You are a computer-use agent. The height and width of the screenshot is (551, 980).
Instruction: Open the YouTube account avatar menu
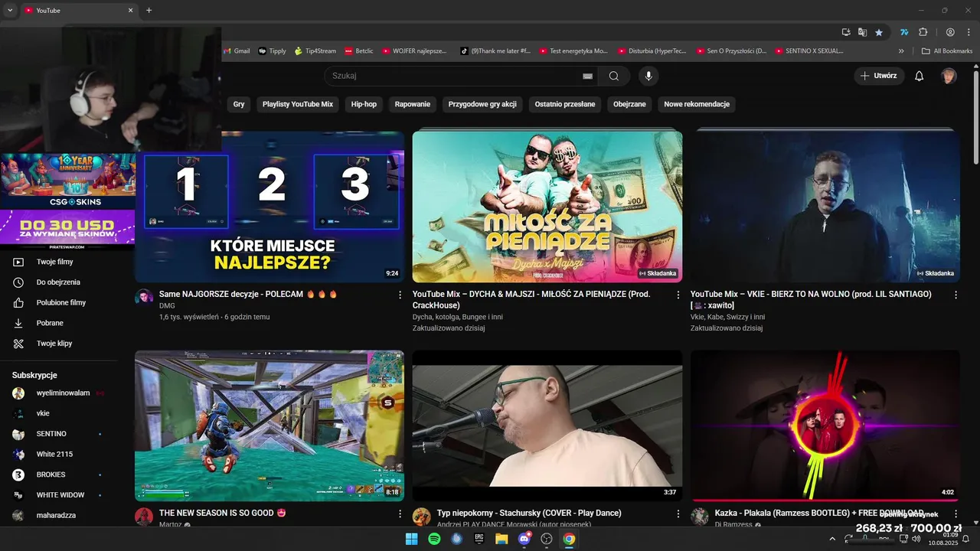coord(949,76)
